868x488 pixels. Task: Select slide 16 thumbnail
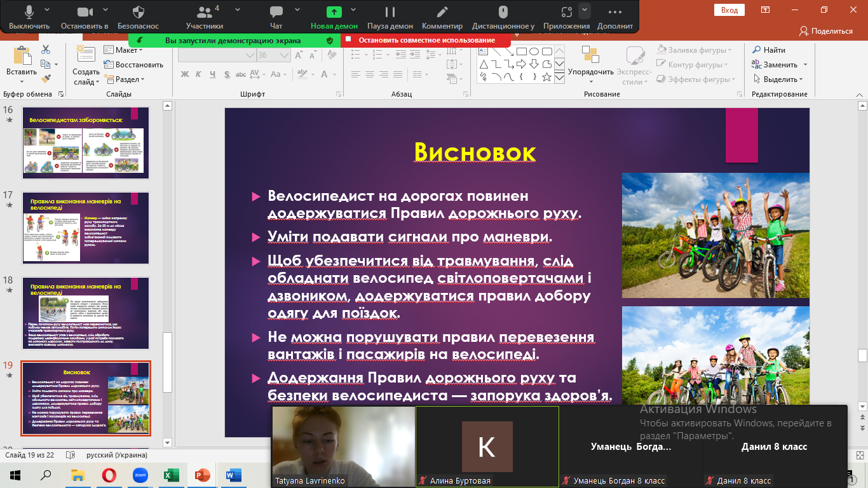click(86, 142)
